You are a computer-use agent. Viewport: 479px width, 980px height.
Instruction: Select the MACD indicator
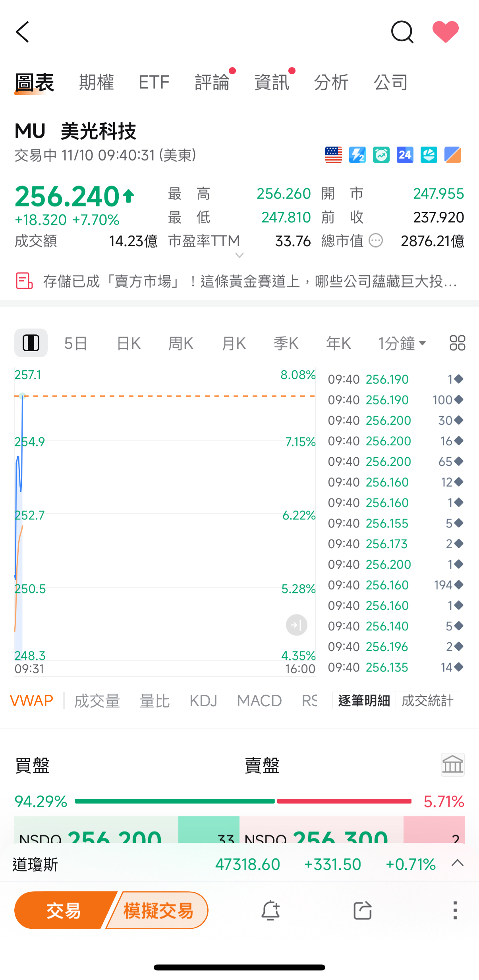(259, 701)
